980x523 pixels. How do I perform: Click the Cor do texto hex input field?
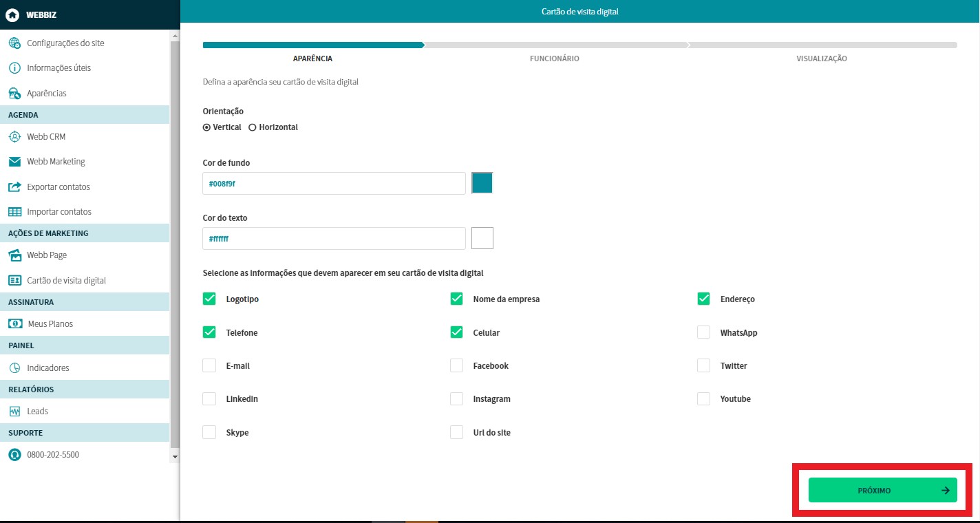point(334,239)
